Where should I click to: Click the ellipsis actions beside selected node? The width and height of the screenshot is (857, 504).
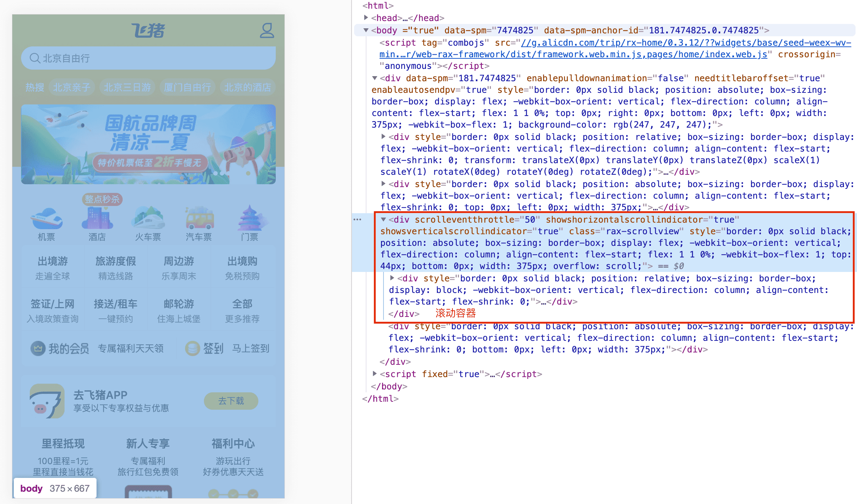357,219
